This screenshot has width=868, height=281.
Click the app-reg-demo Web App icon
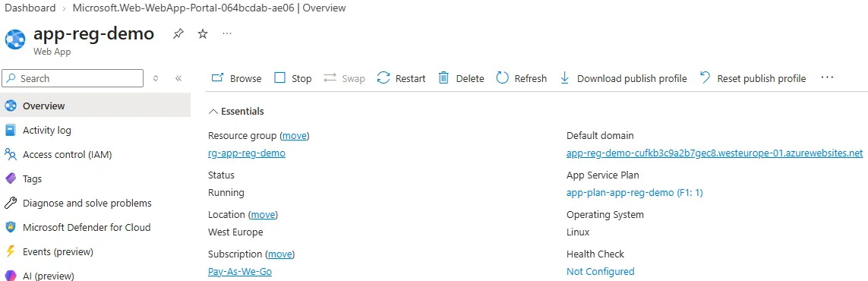coord(15,39)
